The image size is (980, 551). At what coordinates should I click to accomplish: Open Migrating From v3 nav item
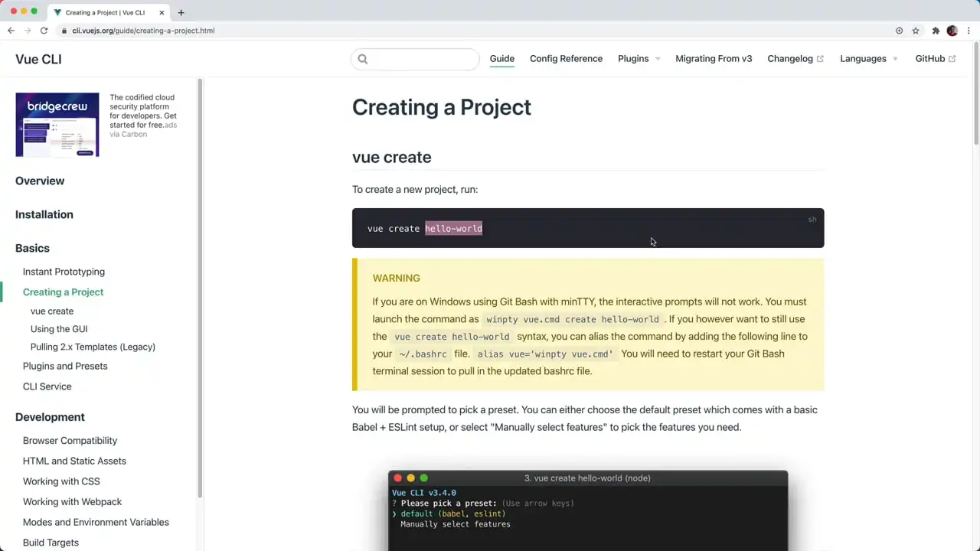pos(714,59)
